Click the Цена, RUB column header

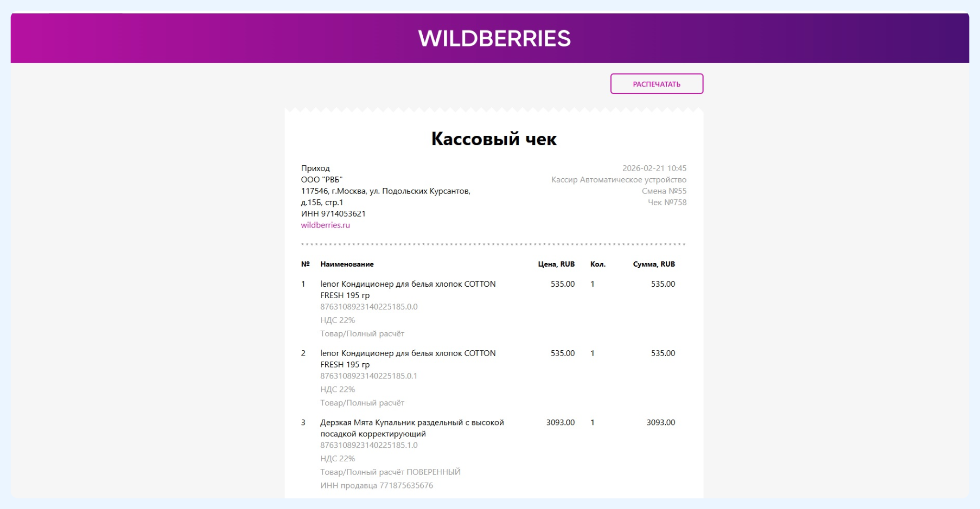click(x=556, y=264)
